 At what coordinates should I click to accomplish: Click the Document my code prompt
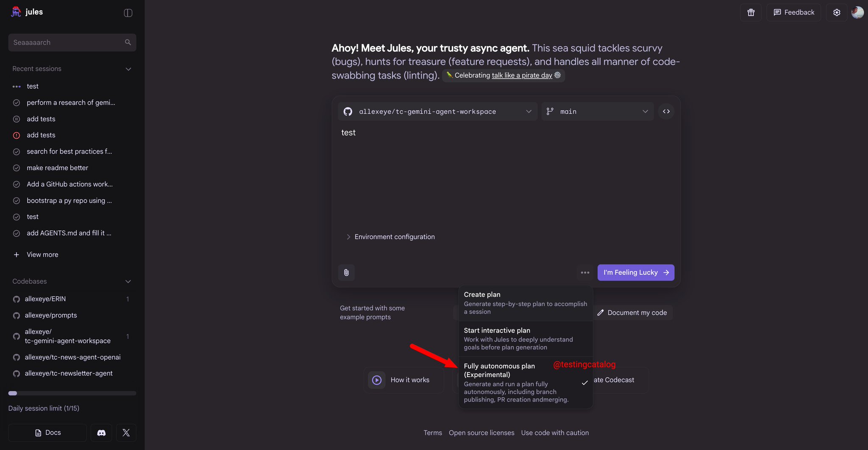[x=632, y=313]
